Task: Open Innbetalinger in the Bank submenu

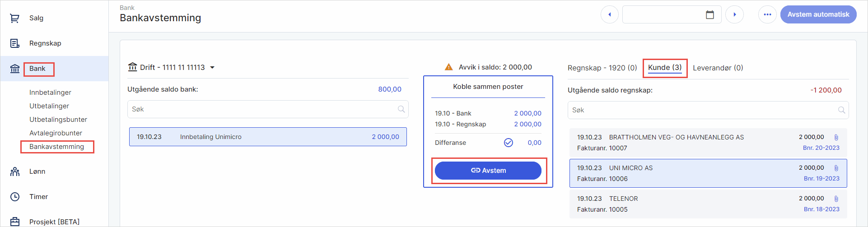Action: 50,93
